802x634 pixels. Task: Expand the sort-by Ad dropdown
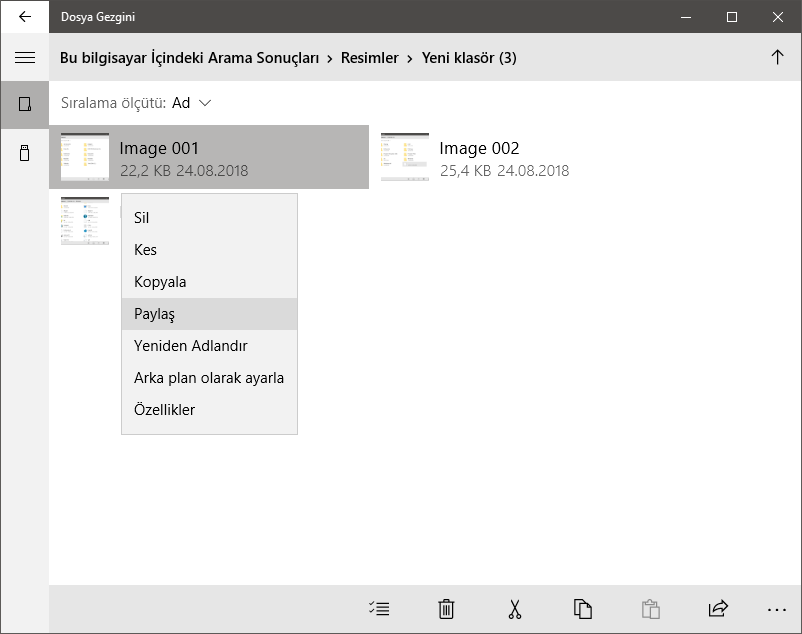191,103
